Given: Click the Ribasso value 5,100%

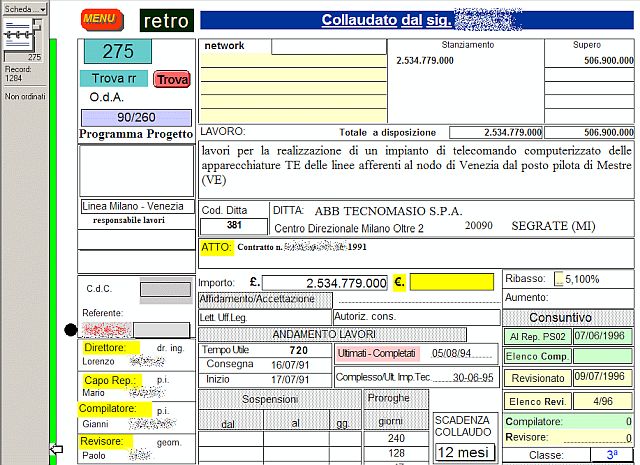Looking at the screenshot, I should pyautogui.click(x=582, y=279).
